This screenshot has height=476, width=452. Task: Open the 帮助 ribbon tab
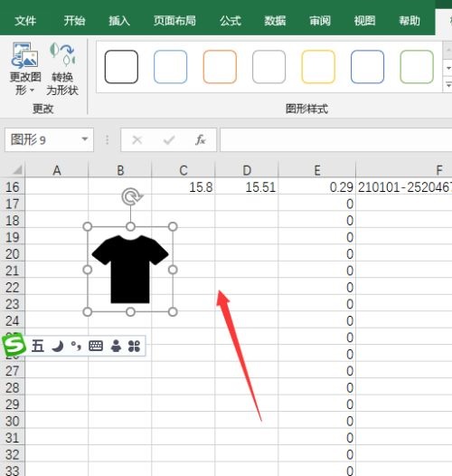410,21
